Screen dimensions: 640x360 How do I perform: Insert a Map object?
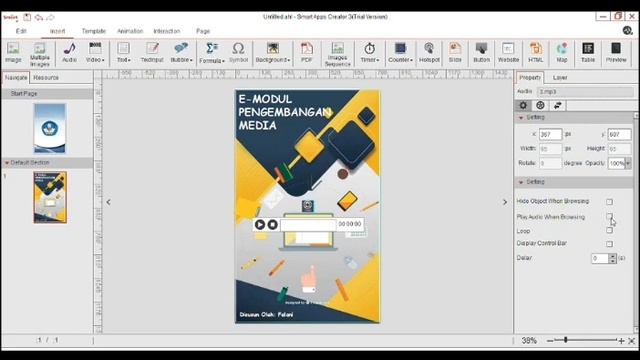(x=562, y=53)
